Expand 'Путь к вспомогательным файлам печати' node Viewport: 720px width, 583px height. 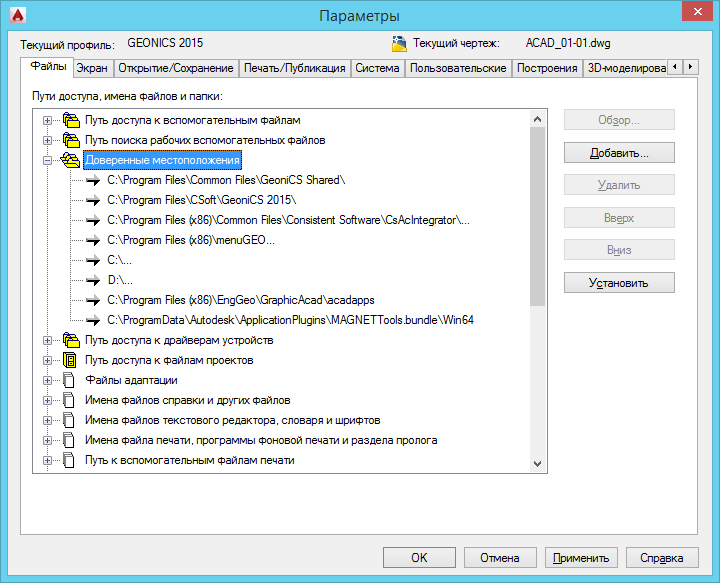click(47, 460)
